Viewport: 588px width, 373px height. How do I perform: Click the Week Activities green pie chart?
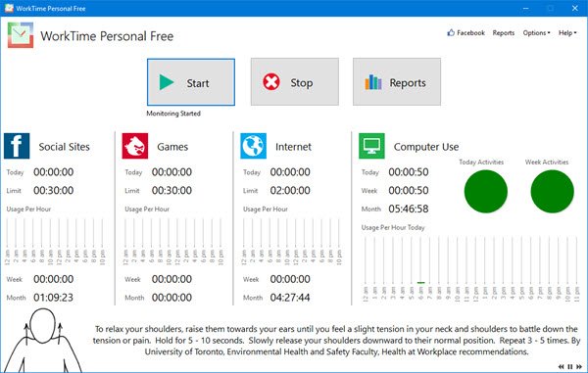[x=552, y=191]
